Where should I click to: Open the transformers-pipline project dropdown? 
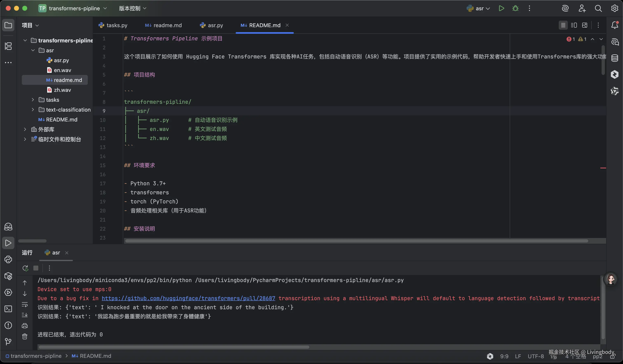click(73, 8)
